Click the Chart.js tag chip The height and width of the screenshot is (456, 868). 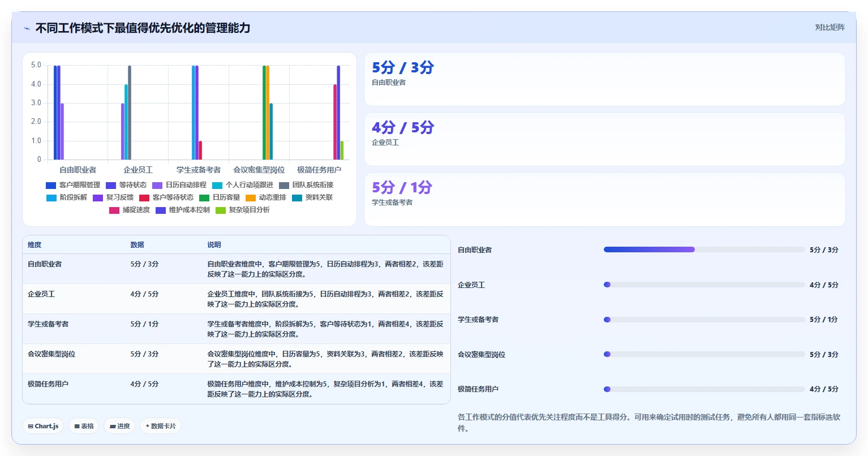click(x=43, y=426)
